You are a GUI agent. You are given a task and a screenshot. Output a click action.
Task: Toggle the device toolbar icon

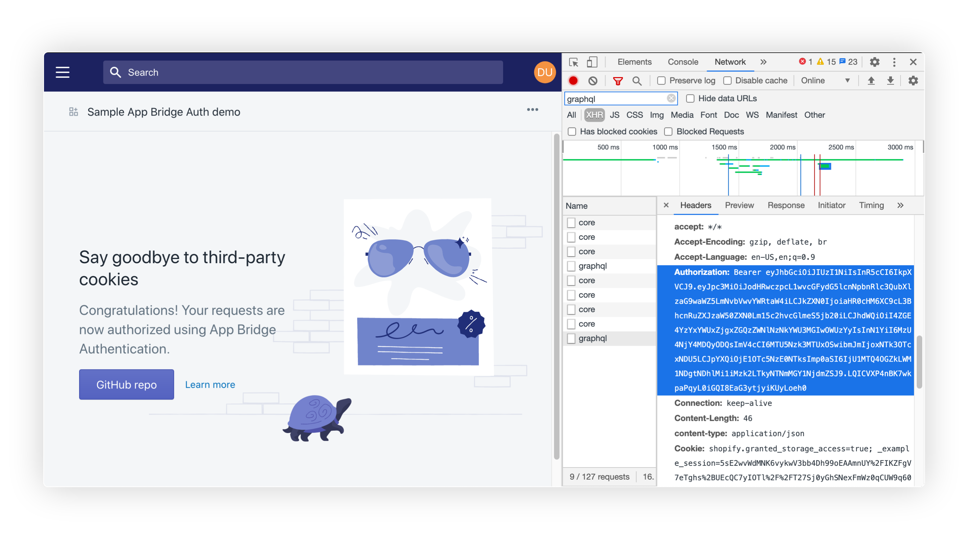[591, 62]
